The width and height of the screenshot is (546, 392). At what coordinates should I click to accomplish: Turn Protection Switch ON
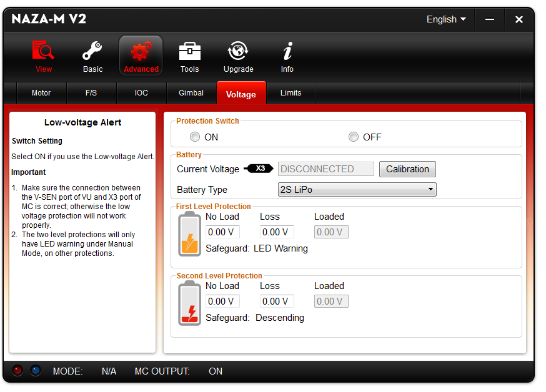coord(196,137)
